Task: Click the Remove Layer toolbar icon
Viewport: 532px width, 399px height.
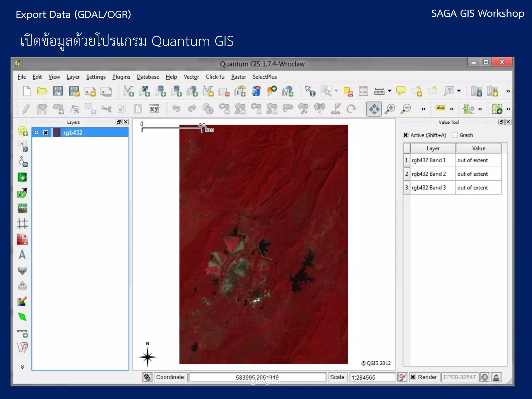Action: [x=224, y=92]
